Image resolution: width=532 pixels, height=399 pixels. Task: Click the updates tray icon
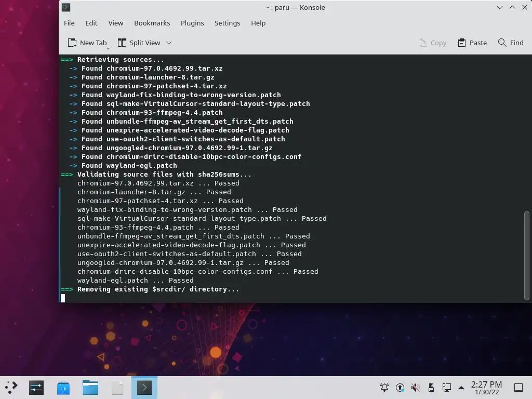click(400, 388)
